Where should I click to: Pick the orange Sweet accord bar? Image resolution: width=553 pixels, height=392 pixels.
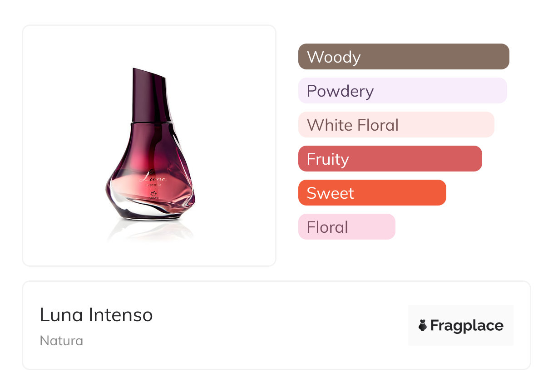pyautogui.click(x=372, y=193)
